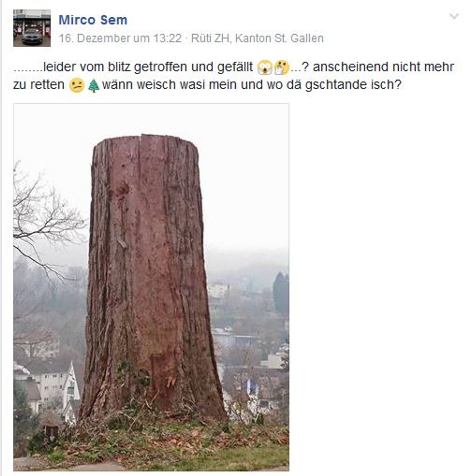Viewport: 468px width, 476px height.
Task: Open Mirco Sem's profile name link
Action: [x=93, y=20]
